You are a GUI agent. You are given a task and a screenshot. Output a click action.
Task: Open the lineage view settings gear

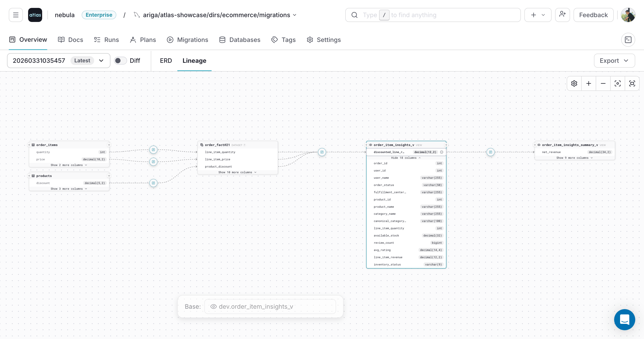point(574,83)
